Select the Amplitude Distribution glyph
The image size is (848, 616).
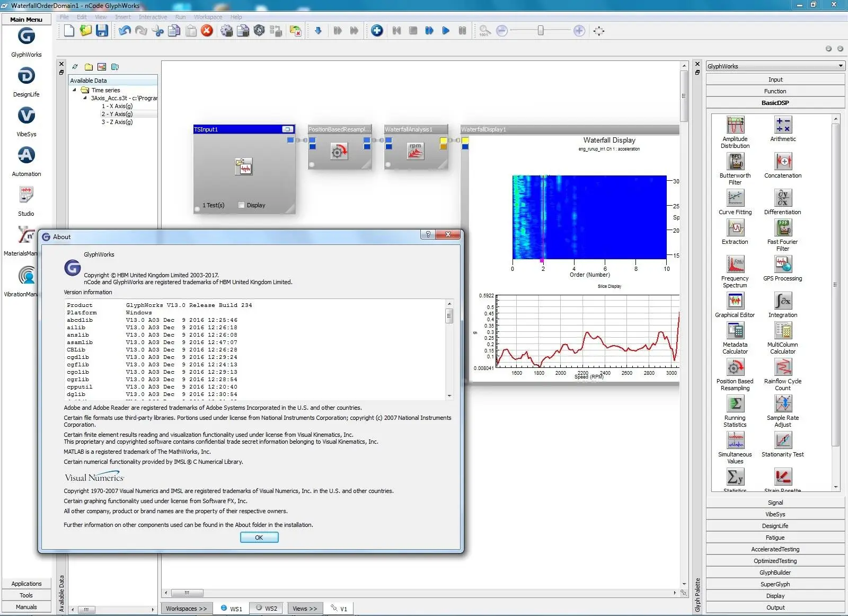(735, 132)
